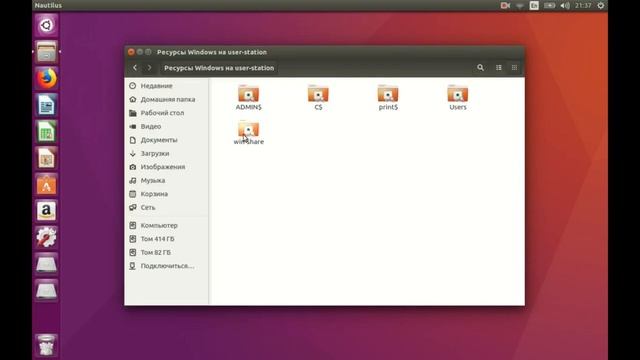
Task: Open the session power menu icon
Action: pos(600,5)
